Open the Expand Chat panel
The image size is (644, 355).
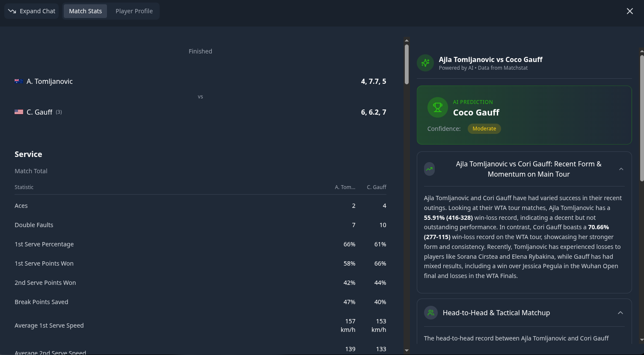click(x=31, y=11)
